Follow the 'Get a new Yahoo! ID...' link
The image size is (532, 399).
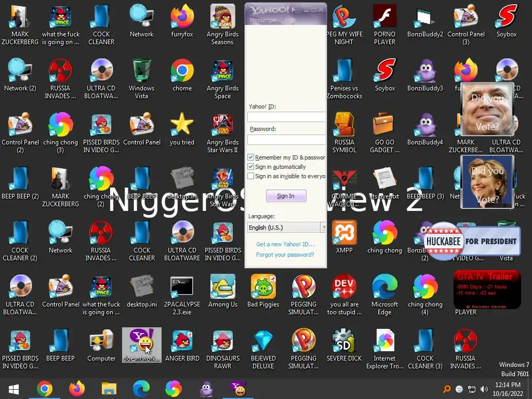pos(285,244)
